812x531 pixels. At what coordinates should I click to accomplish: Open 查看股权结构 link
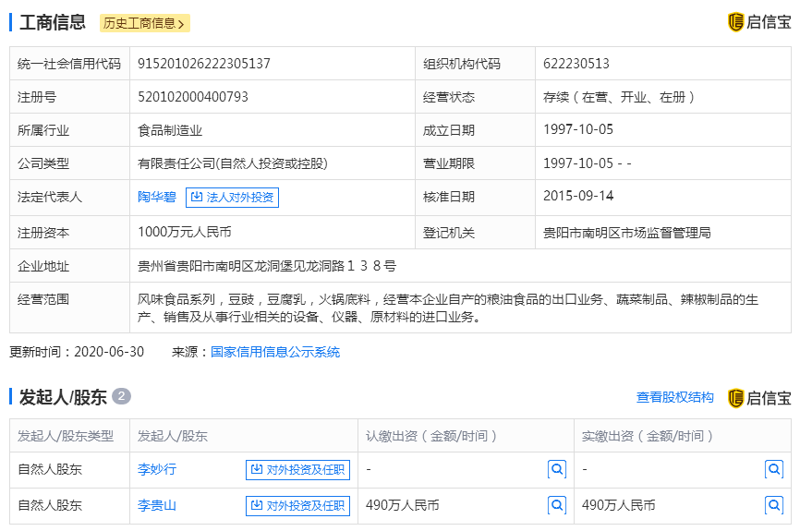pyautogui.click(x=674, y=397)
